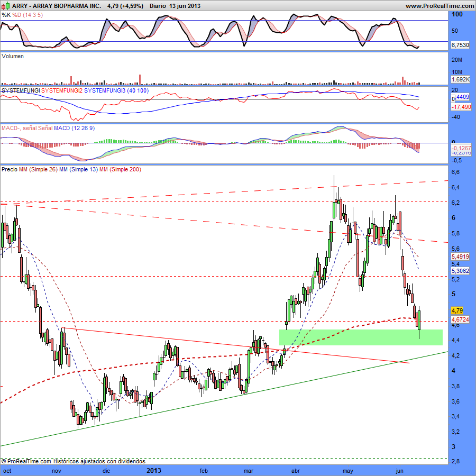Click the volume value box 1.692K
Image resolution: width=476 pixels, height=476 pixels.
pyautogui.click(x=460, y=79)
